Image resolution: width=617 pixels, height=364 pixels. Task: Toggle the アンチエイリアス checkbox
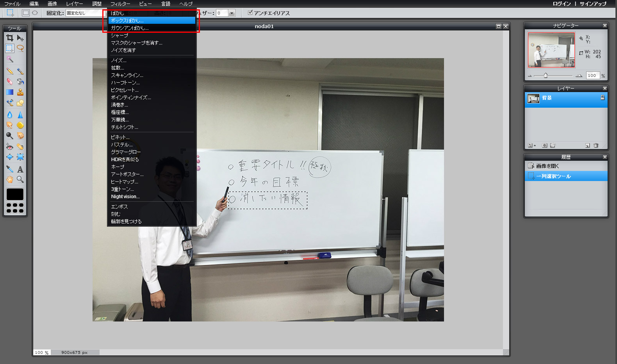250,13
